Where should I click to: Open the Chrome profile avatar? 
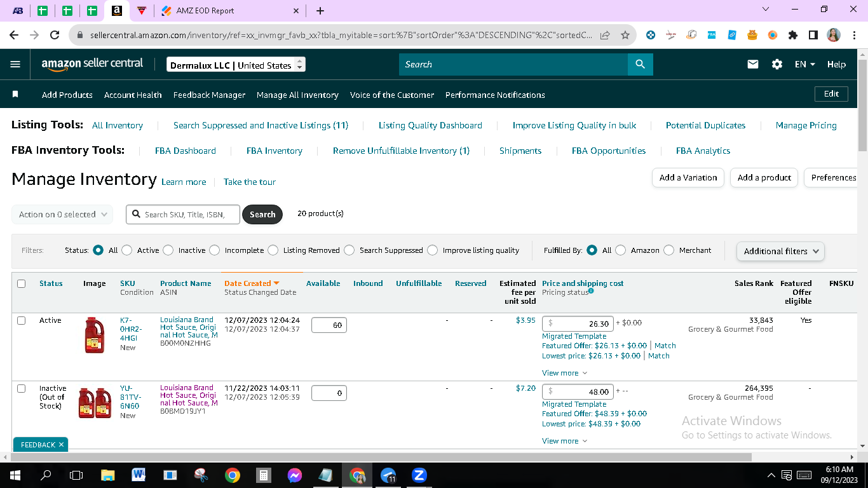point(834,36)
